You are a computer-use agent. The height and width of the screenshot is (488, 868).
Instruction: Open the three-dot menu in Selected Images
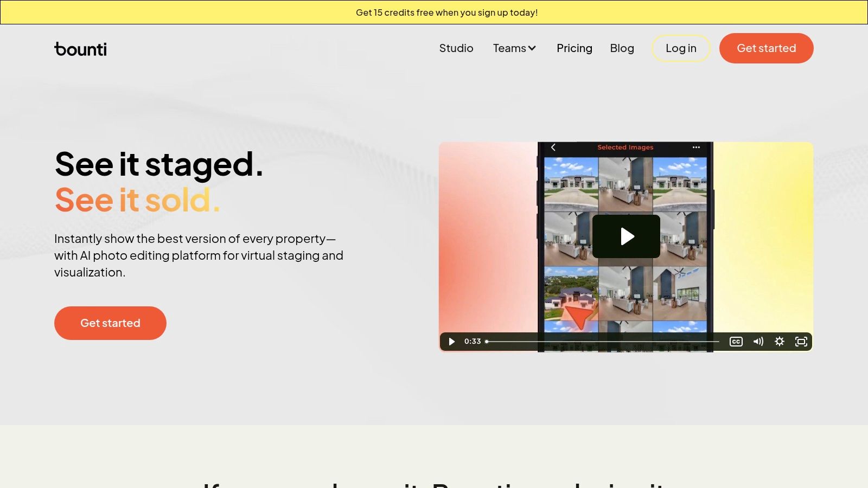tap(695, 147)
